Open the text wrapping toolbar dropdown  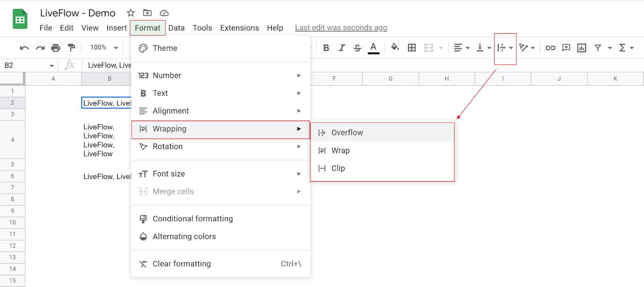(505, 48)
